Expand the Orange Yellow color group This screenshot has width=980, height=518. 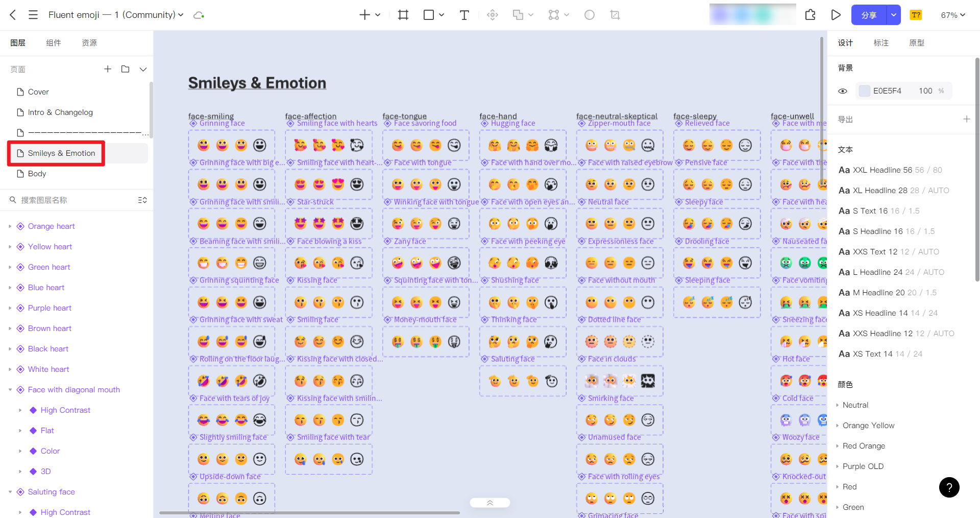click(838, 425)
